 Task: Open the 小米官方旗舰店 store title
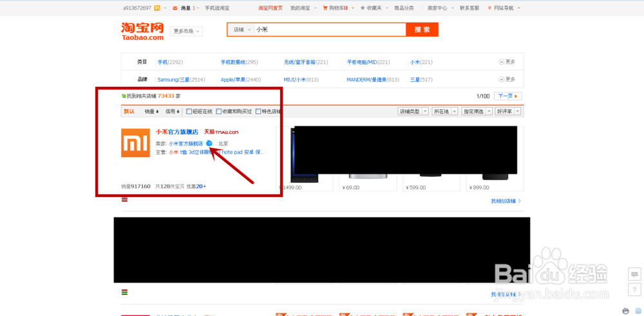[x=177, y=132]
